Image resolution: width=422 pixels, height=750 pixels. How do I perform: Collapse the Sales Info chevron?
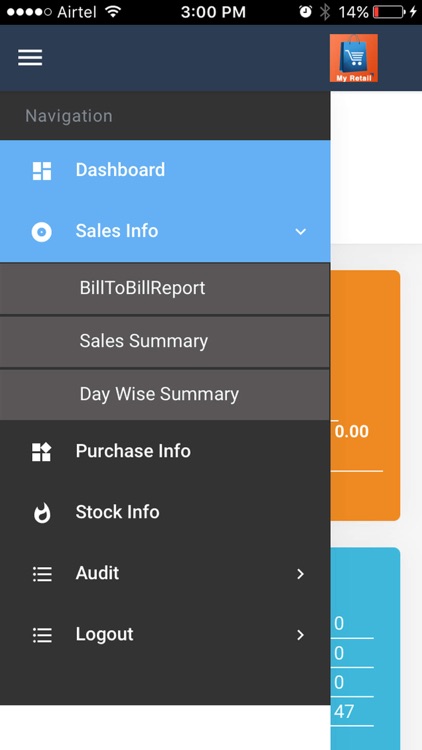tap(300, 232)
